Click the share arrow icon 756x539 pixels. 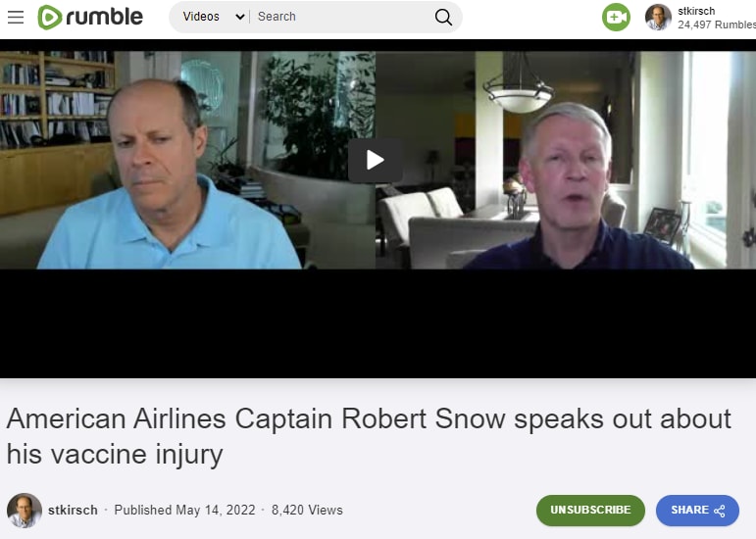tap(720, 511)
